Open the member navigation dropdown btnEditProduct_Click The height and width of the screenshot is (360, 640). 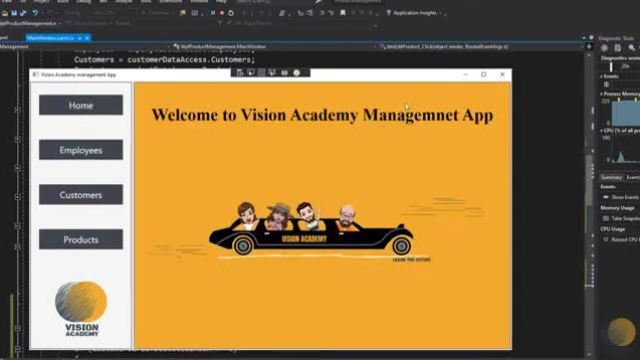point(481,47)
